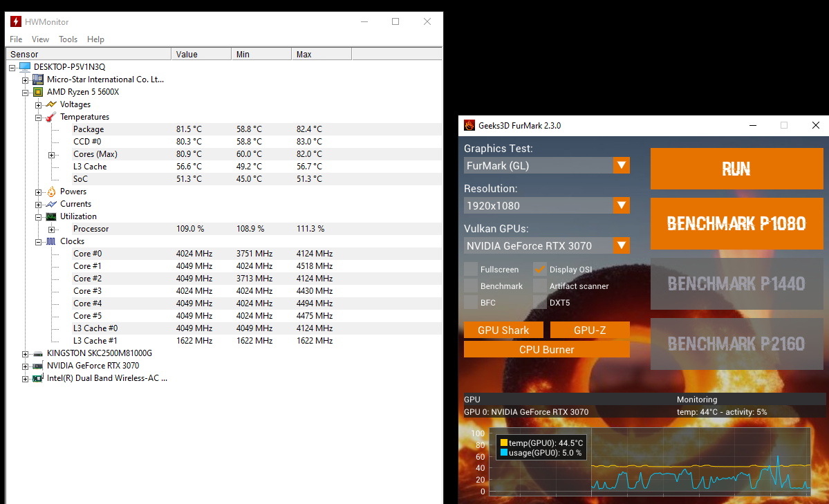Click the Intel wireless adapter icon
Viewport: 829px width, 504px height.
38,378
